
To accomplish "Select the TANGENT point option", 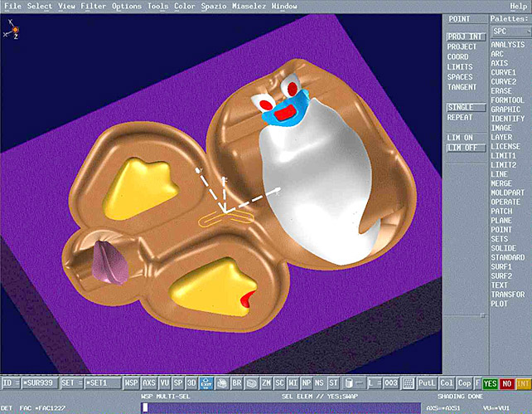I will (x=462, y=87).
